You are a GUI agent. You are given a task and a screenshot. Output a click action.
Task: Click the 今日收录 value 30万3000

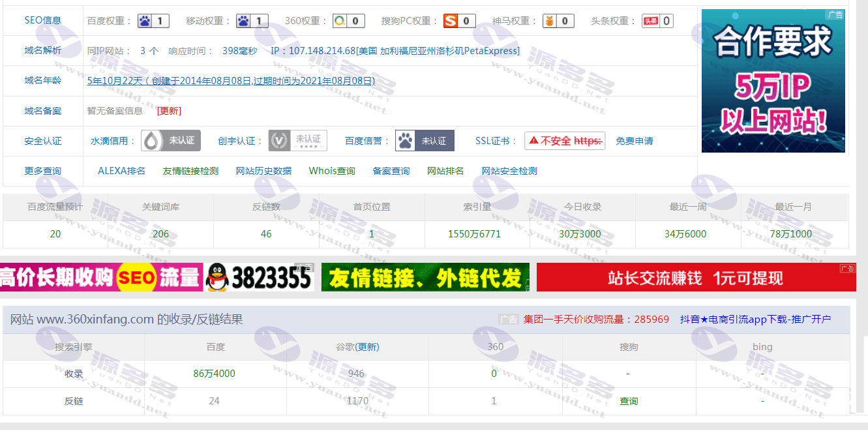(x=580, y=234)
